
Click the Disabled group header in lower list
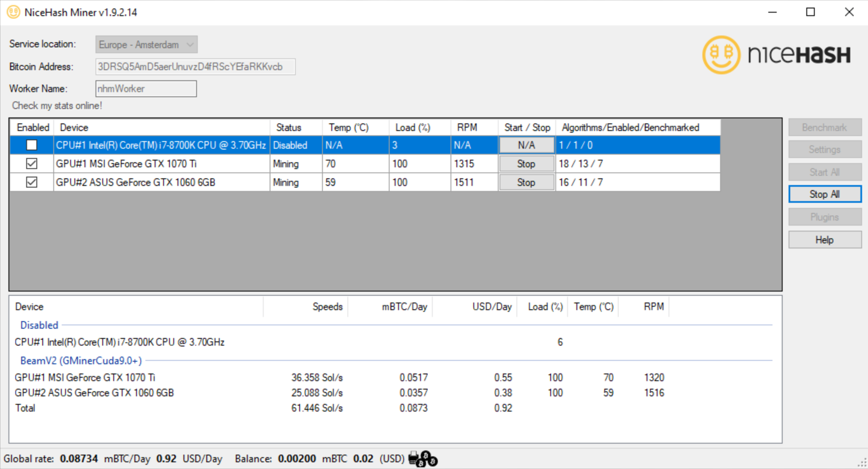tap(39, 325)
